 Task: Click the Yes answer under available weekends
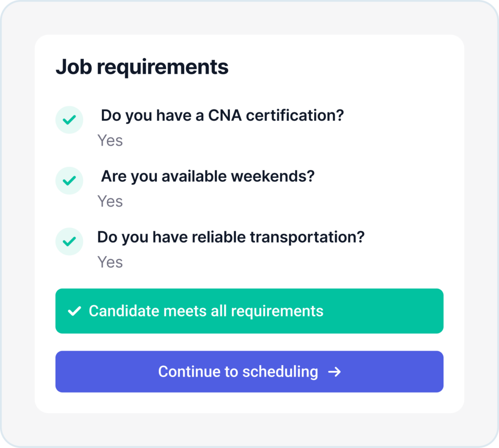click(110, 201)
